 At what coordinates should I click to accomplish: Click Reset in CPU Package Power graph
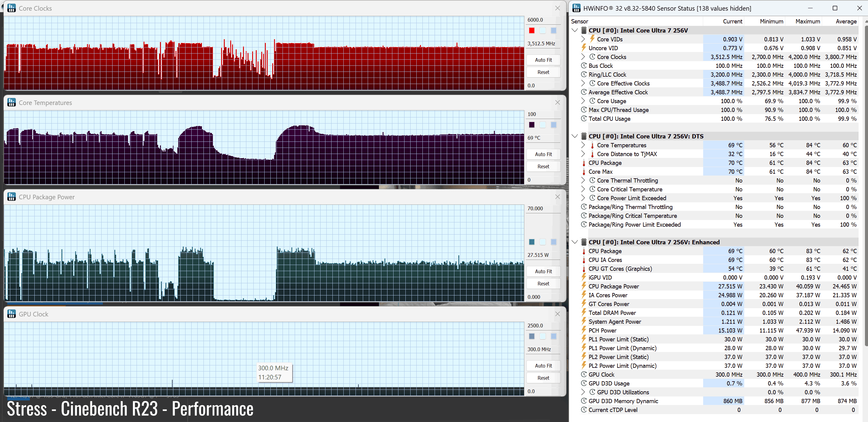click(543, 284)
